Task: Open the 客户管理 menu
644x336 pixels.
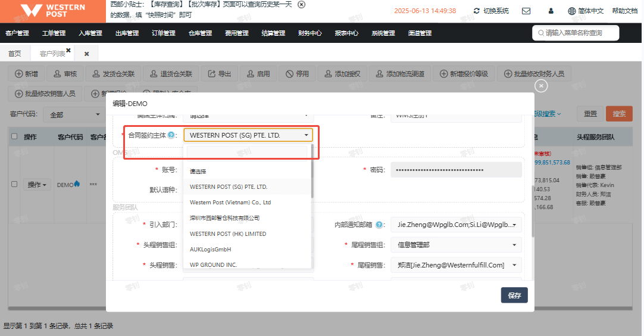Action: [x=17, y=33]
